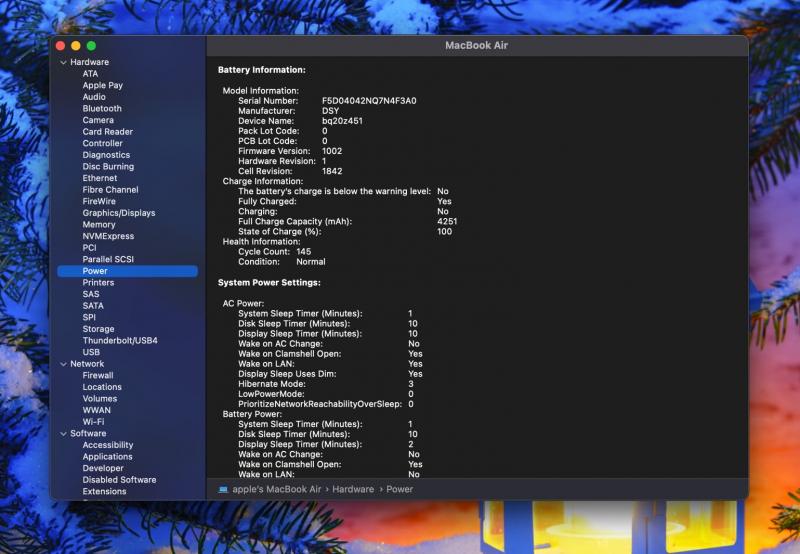Click the Condition value Normal
Image resolution: width=800 pixels, height=554 pixels.
311,262
